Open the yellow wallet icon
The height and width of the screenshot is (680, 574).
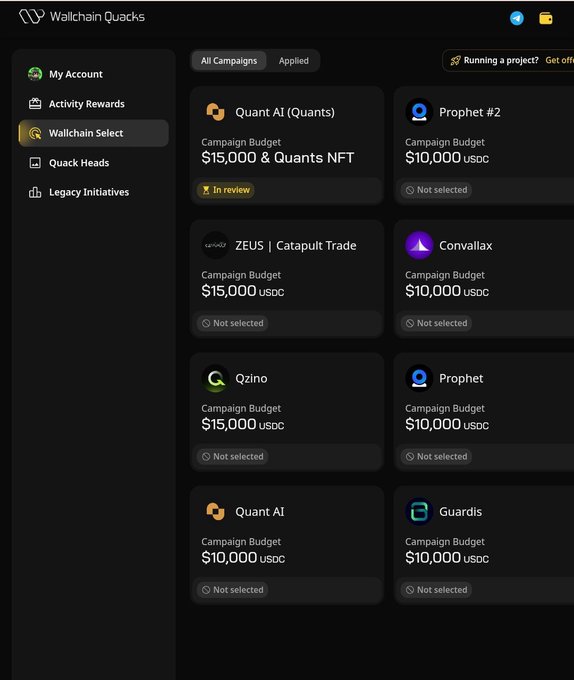click(x=545, y=18)
